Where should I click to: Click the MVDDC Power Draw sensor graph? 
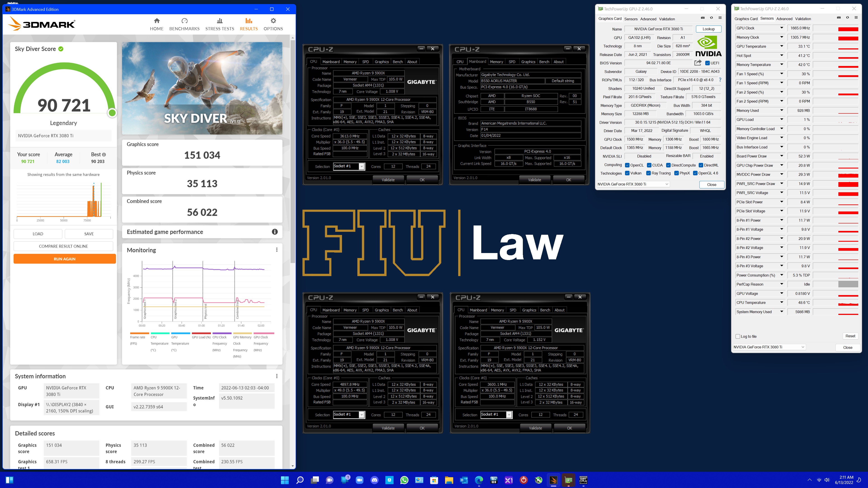tap(836, 174)
